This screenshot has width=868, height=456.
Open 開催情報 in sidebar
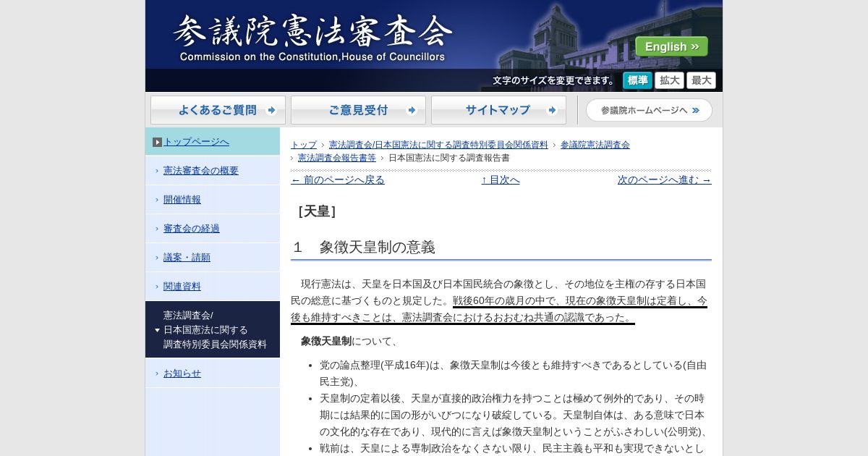tap(182, 200)
